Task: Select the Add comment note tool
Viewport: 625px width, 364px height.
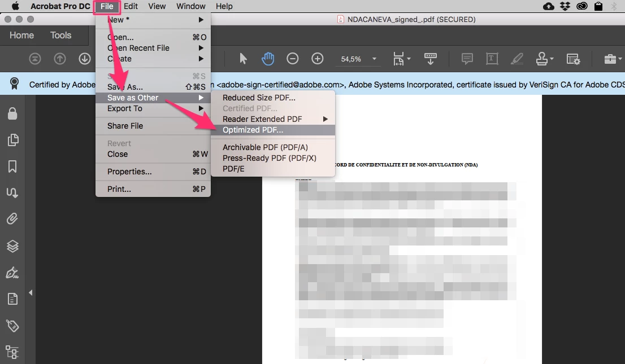Action: [x=467, y=59]
